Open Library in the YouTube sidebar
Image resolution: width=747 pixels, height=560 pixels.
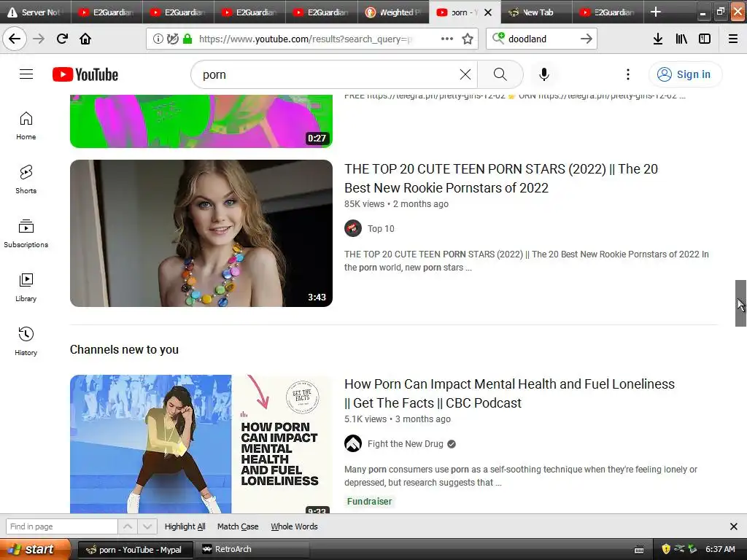coord(26,287)
